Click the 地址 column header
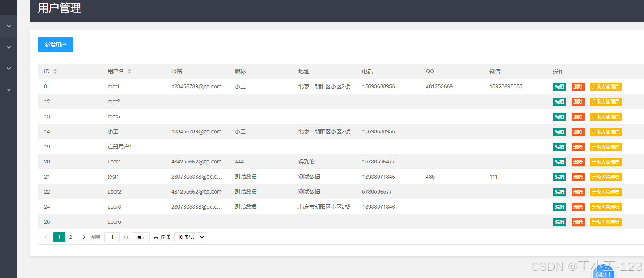Screen dimensions: 644x278 (304, 71)
